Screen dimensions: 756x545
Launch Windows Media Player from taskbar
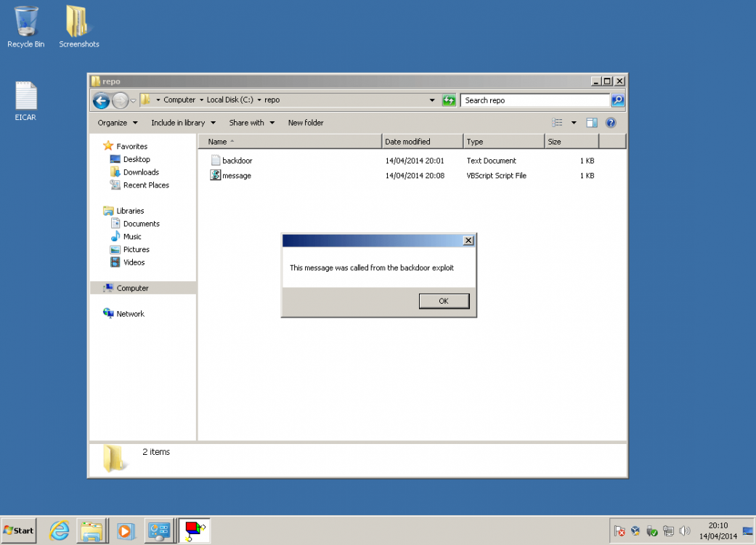point(125,531)
